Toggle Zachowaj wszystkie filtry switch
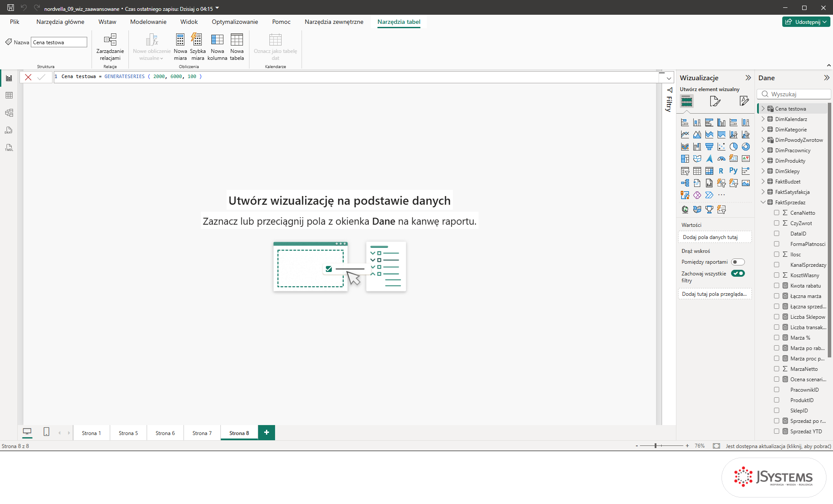 [x=738, y=273]
